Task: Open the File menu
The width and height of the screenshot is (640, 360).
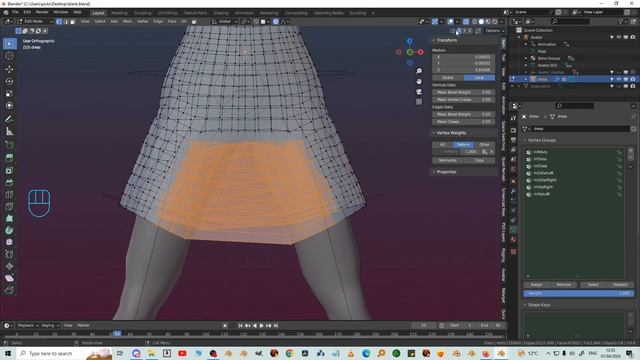Action: (16, 12)
